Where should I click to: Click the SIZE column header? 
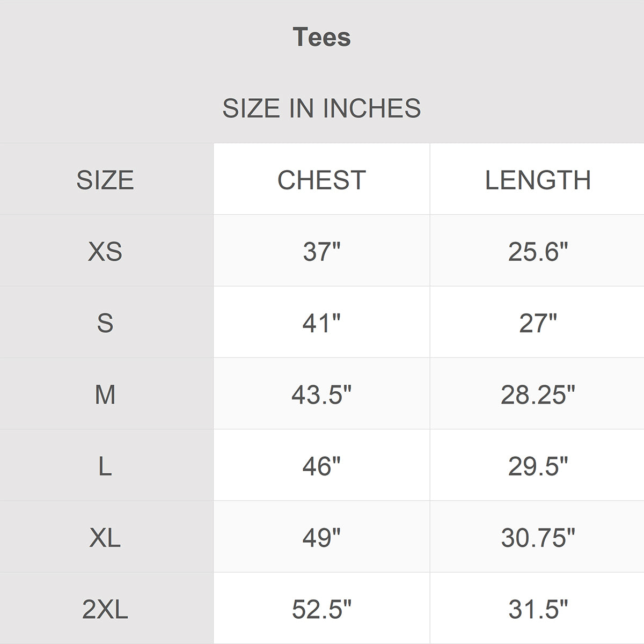105,180
